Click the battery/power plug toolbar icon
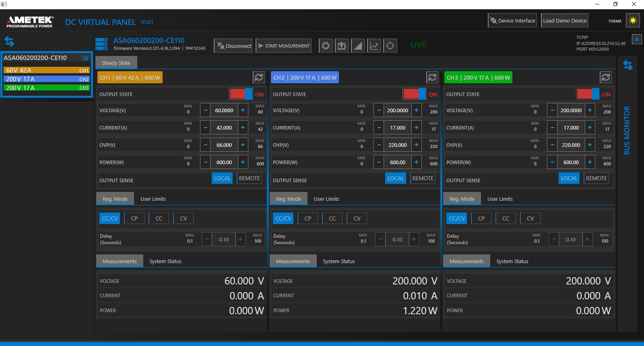Image resolution: width=644 pixels, height=346 pixels. [342, 45]
